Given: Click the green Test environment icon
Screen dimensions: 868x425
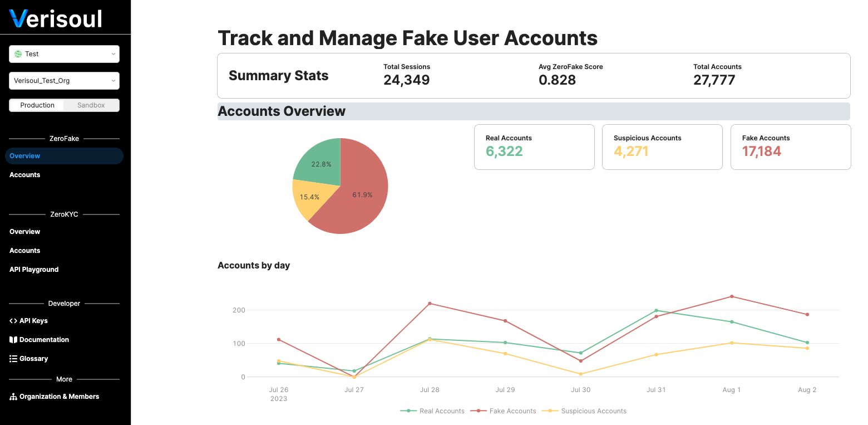Looking at the screenshot, I should (18, 54).
